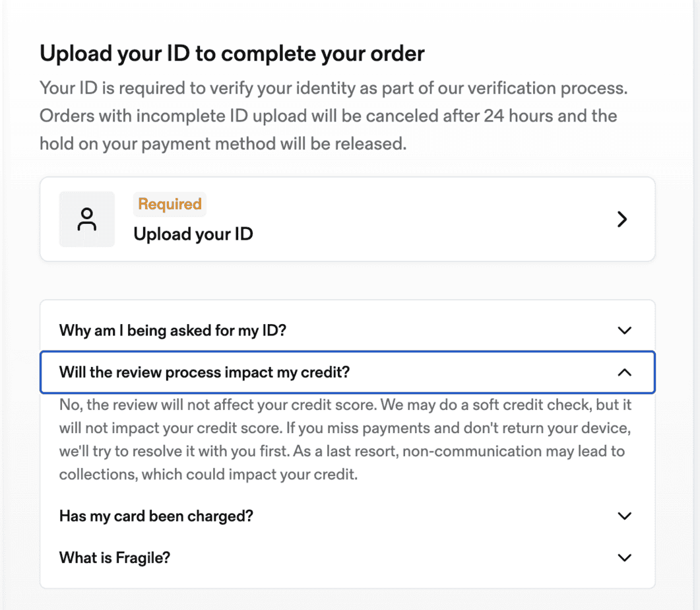This screenshot has width=700, height=610.
Task: Click the chevron next to What is Fragile
Action: [x=624, y=558]
